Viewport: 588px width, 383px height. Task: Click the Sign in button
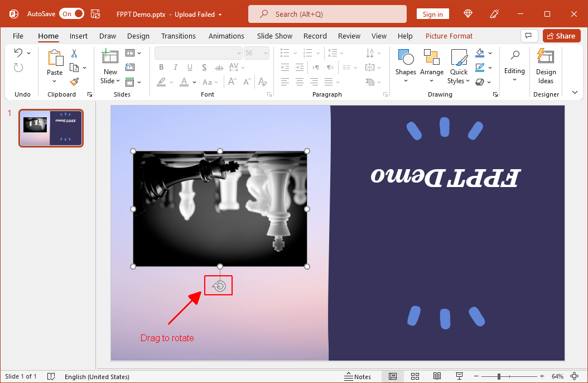click(x=432, y=15)
